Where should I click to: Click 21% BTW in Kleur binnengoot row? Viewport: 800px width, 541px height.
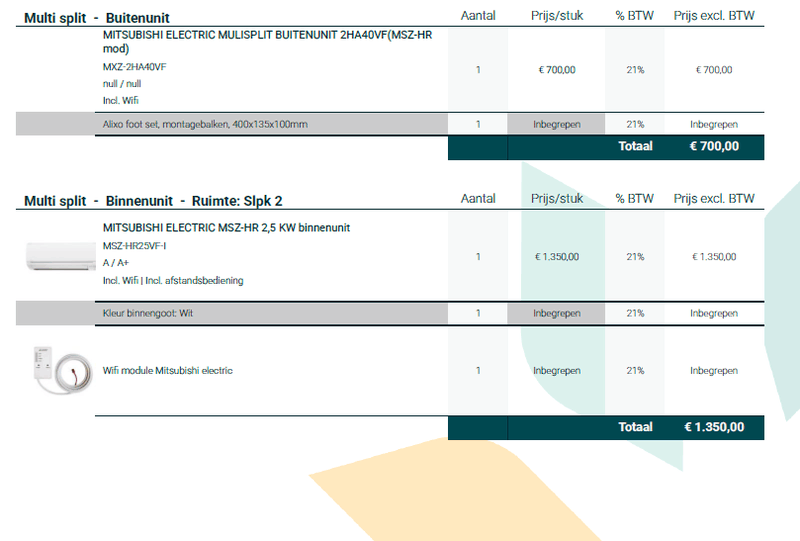point(635,313)
